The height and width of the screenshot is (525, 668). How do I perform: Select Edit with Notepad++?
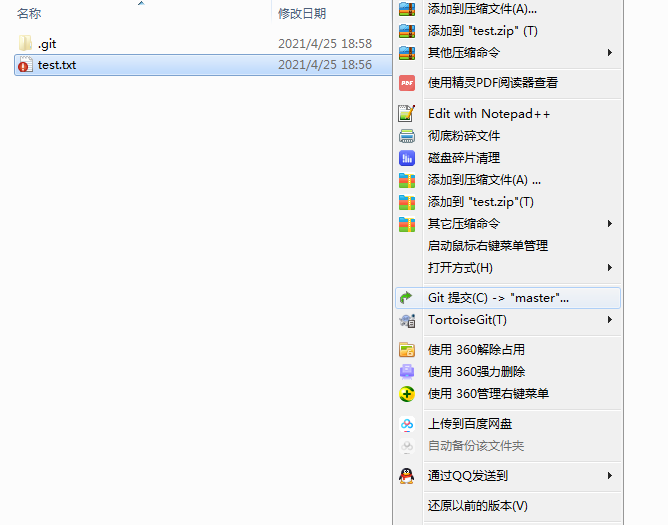click(x=509, y=114)
